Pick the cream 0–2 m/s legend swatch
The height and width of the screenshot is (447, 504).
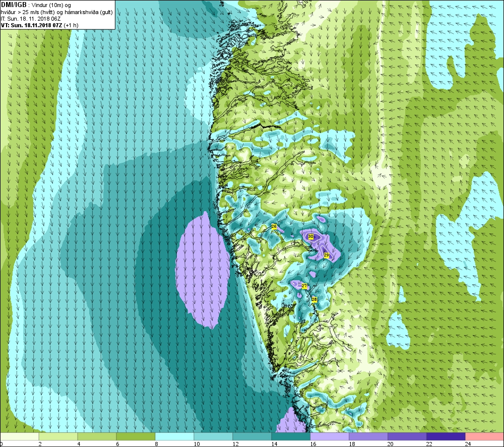(x=19, y=436)
